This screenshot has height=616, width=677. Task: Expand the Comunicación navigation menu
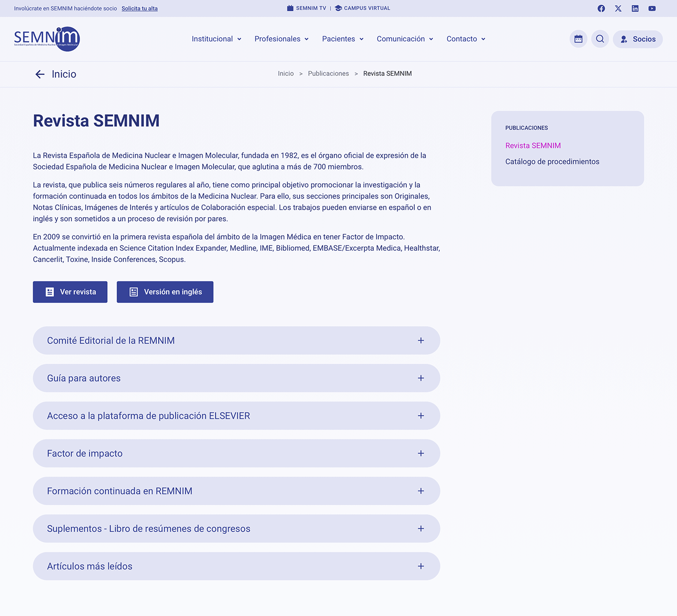404,39
